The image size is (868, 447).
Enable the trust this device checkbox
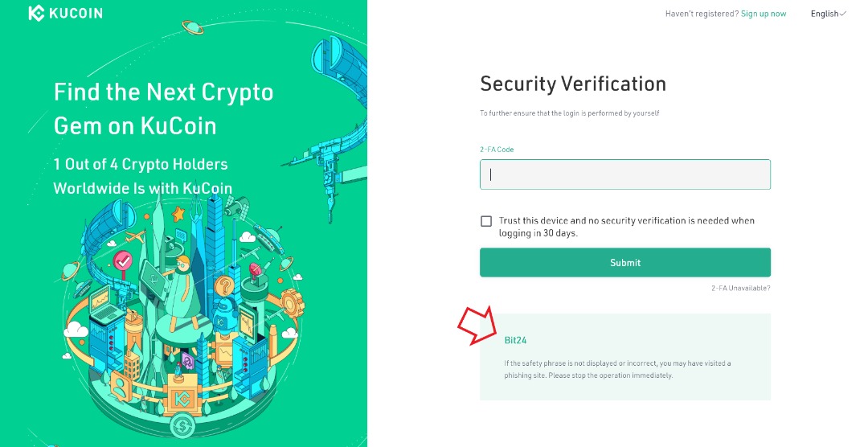tap(486, 221)
